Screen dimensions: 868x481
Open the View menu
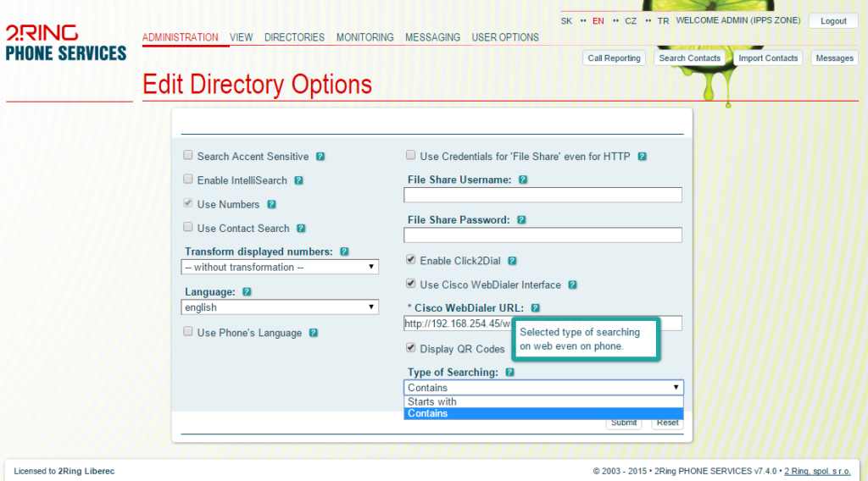(242, 37)
